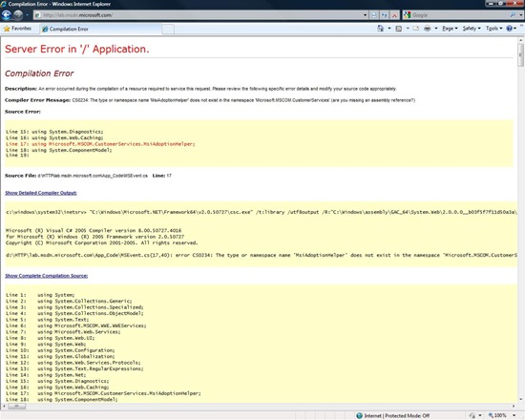Click the 'Line 15: using System.Diagnostics;' source error line
The width and height of the screenshot is (525, 420).
pyautogui.click(x=54, y=132)
